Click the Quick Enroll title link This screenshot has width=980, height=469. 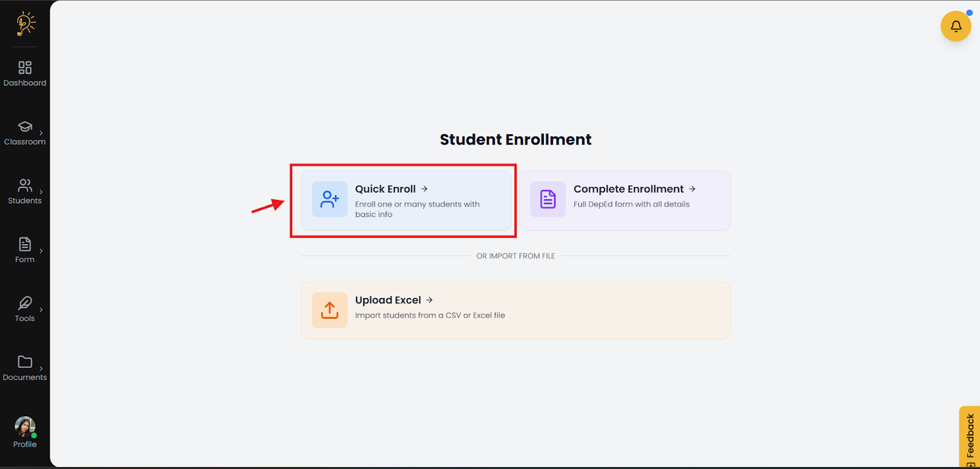click(x=385, y=189)
